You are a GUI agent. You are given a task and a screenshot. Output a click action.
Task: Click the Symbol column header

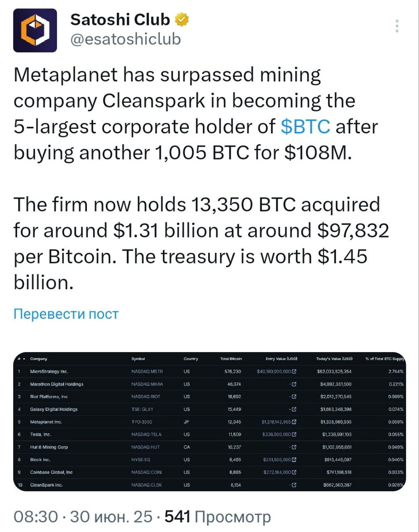[x=138, y=359]
